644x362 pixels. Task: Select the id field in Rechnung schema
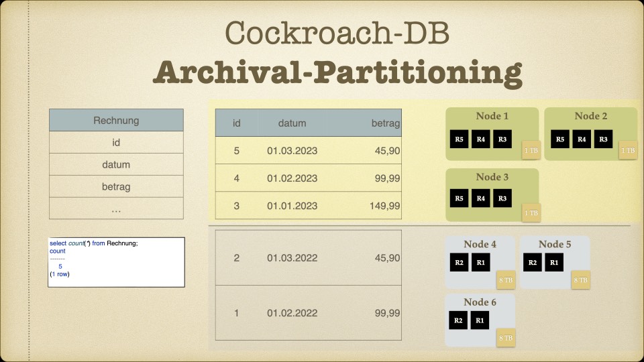116,142
